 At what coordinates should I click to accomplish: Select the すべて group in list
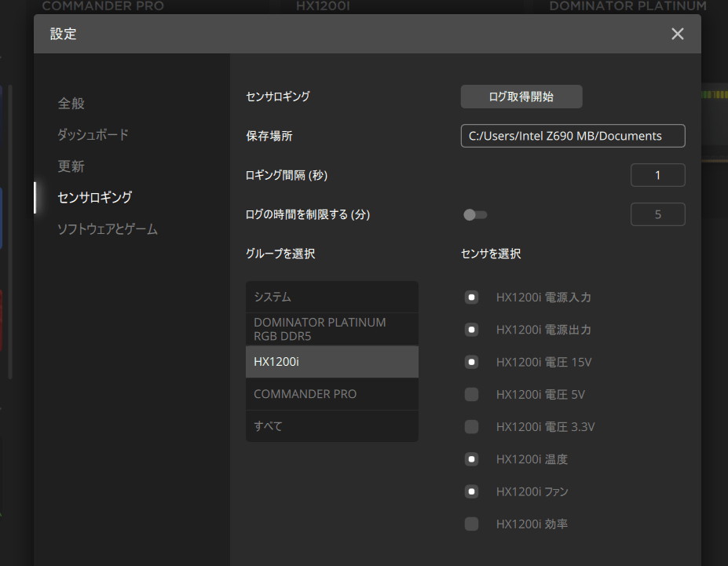click(x=331, y=426)
